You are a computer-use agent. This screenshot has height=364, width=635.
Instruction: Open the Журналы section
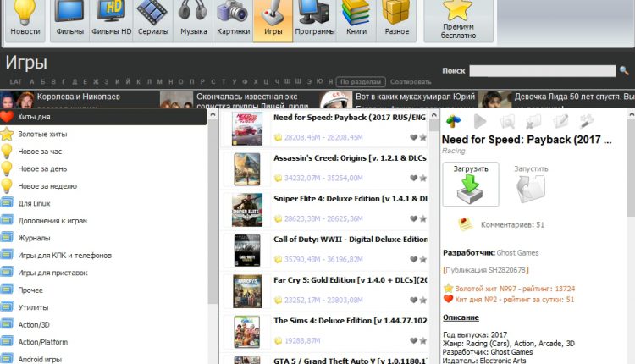(x=34, y=238)
